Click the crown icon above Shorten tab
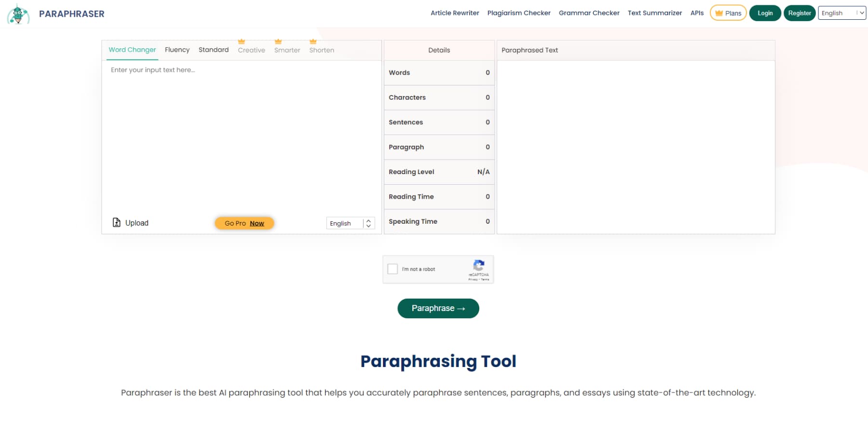868x434 pixels. coord(314,41)
